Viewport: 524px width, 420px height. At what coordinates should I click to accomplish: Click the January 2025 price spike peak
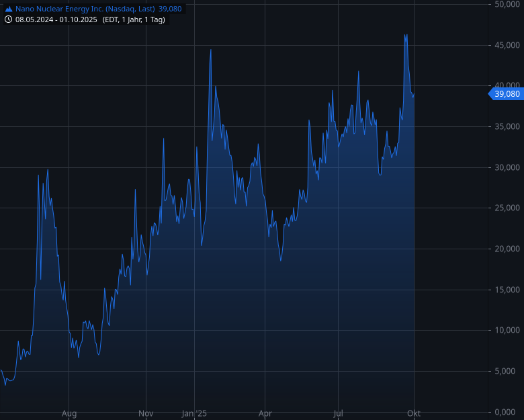tap(211, 50)
